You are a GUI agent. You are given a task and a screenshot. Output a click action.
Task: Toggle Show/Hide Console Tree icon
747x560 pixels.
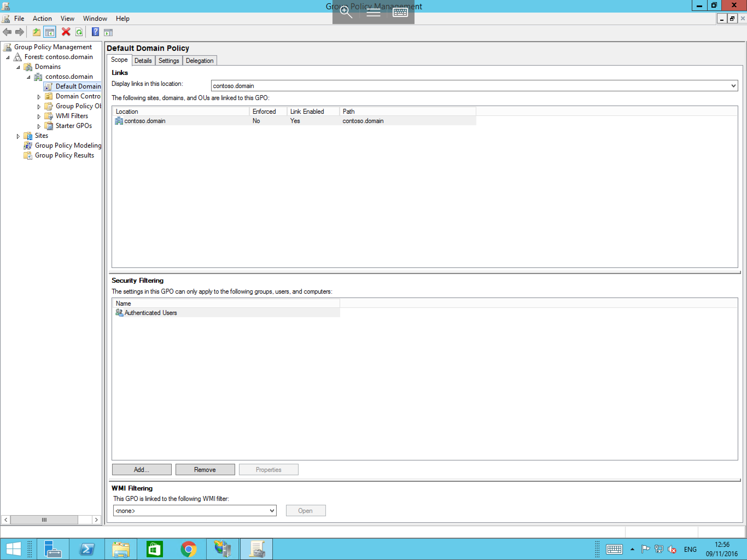click(x=50, y=32)
